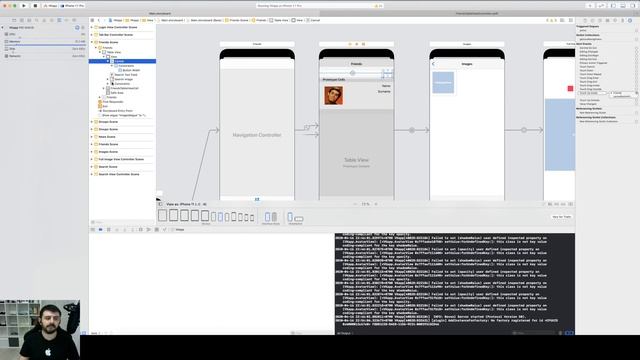
Task: Toggle the debug area visibility
Action: click(x=623, y=6)
